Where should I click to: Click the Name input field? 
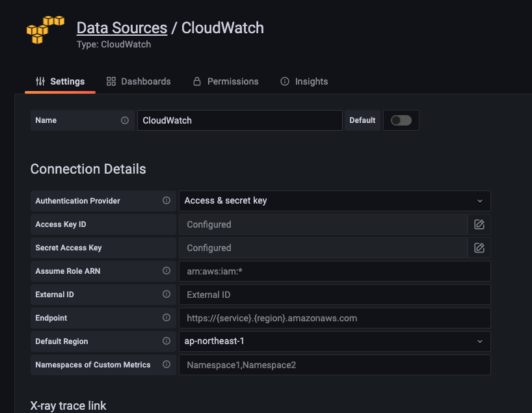[239, 120]
